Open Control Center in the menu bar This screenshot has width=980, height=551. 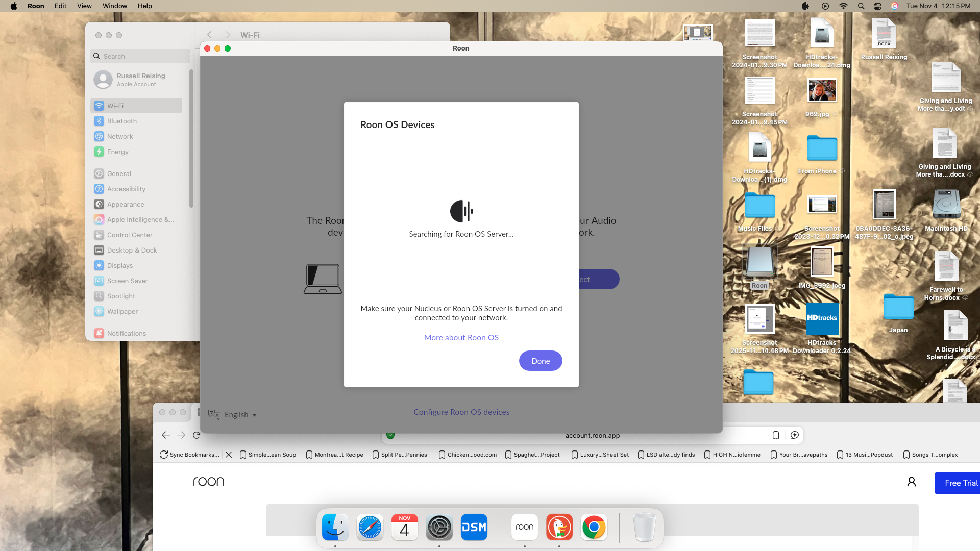point(877,6)
